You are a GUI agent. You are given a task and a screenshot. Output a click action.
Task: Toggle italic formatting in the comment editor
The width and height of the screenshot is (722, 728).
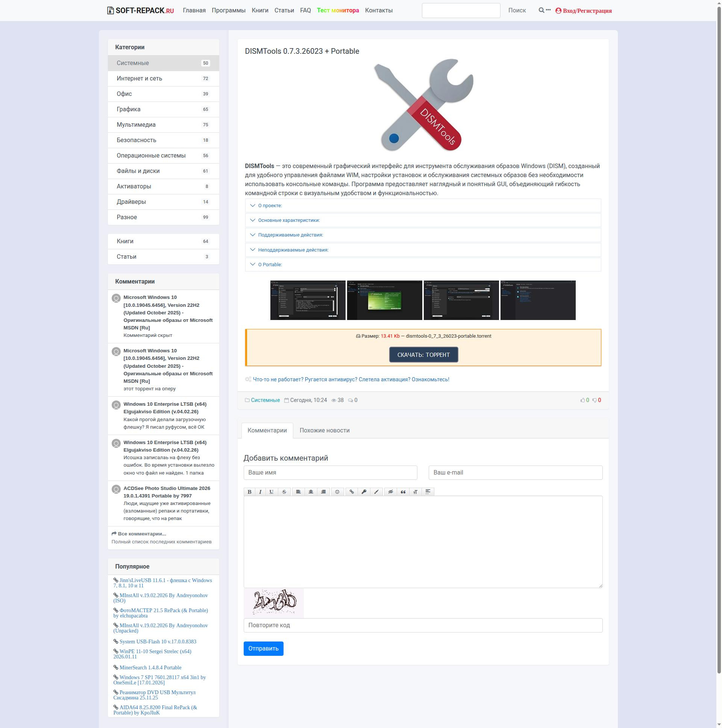[260, 492]
